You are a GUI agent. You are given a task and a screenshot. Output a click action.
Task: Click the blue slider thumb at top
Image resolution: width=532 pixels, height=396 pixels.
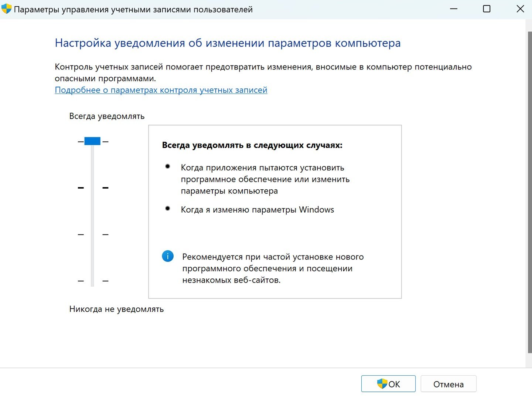[92, 141]
